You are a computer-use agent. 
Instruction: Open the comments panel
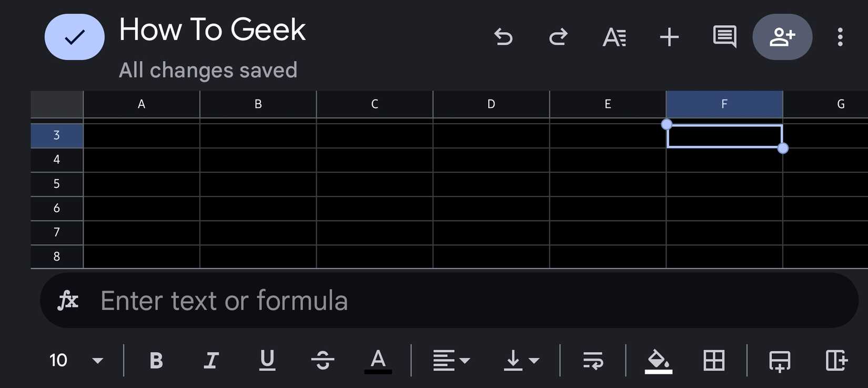coord(724,37)
